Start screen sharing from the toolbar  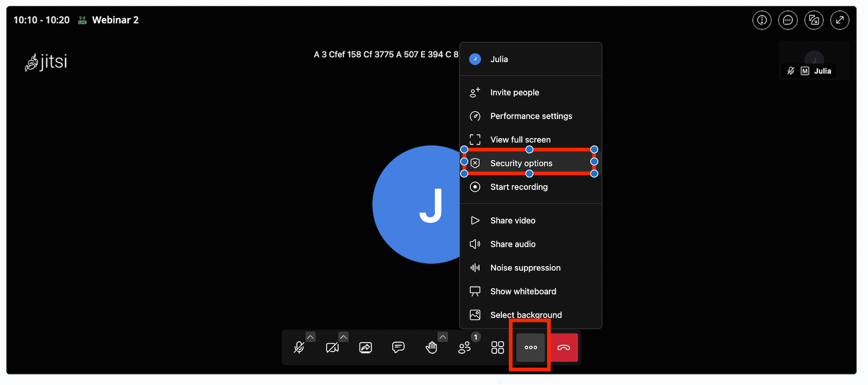pos(365,347)
